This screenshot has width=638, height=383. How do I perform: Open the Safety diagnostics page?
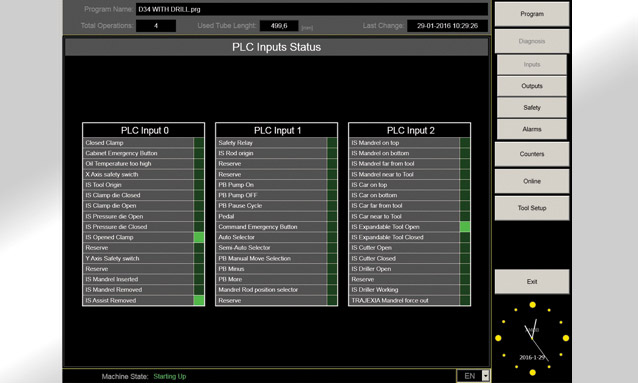(x=532, y=107)
